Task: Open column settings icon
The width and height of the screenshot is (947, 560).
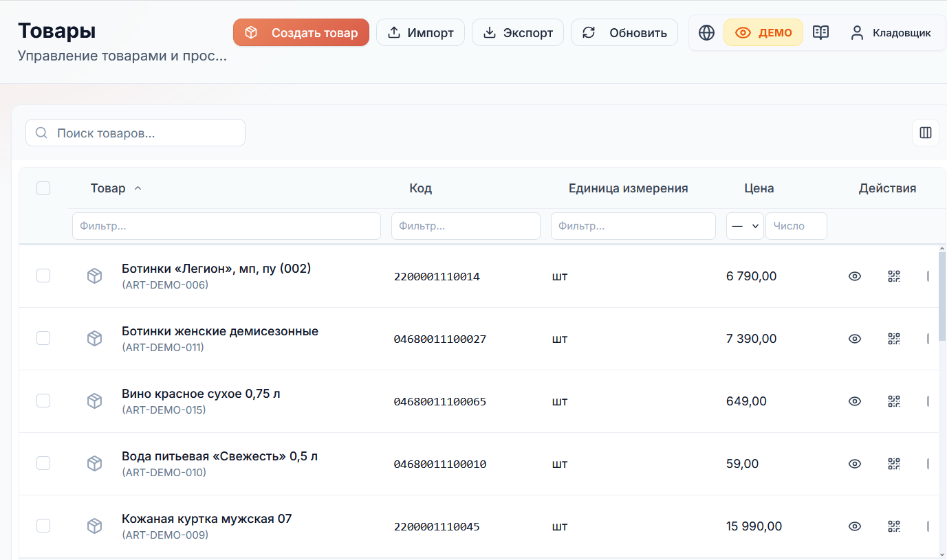Action: coord(926,133)
